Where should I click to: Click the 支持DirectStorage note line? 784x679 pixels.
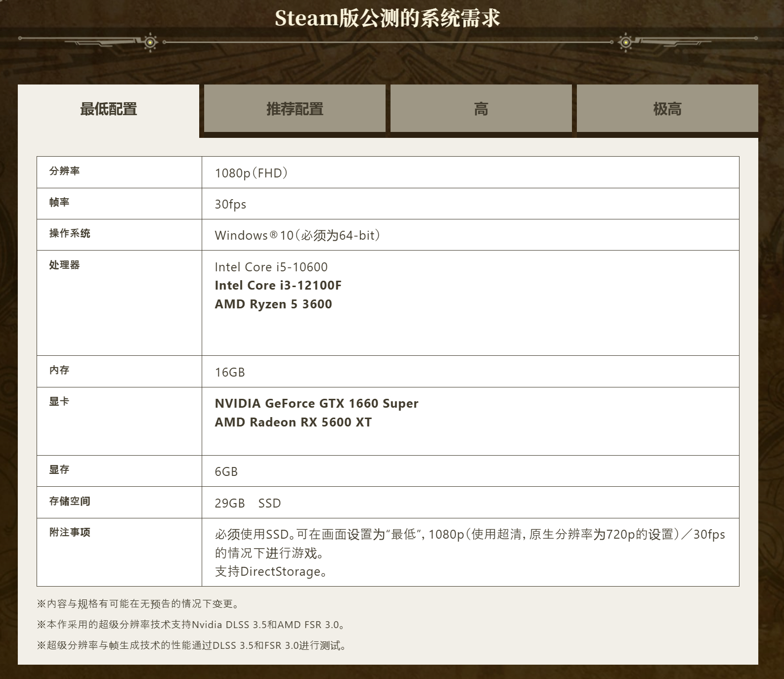271,572
